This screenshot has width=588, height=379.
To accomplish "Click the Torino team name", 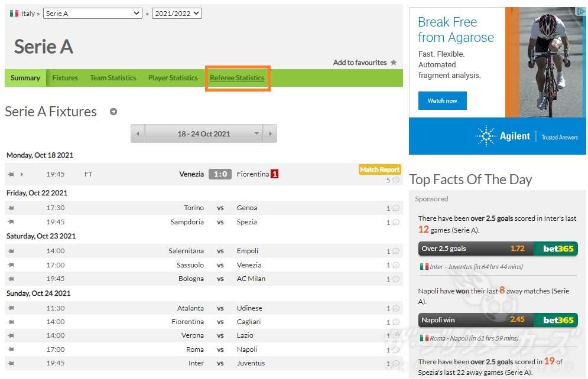I will pyautogui.click(x=194, y=208).
